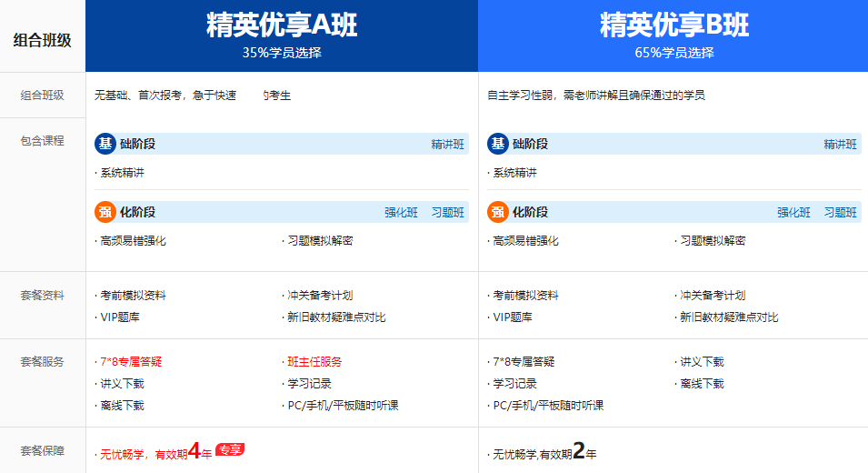Click 学习记录 in A班 column

[x=309, y=384]
